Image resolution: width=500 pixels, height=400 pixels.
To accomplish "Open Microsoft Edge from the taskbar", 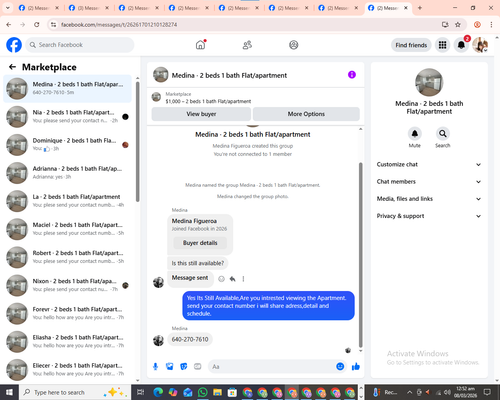I will point(158,392).
